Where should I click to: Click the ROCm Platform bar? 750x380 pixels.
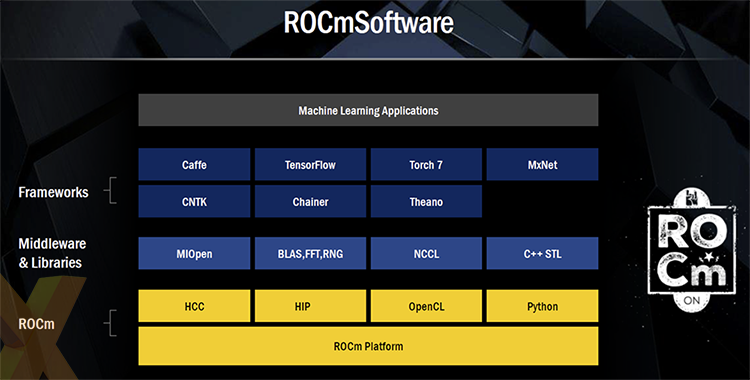click(x=368, y=346)
